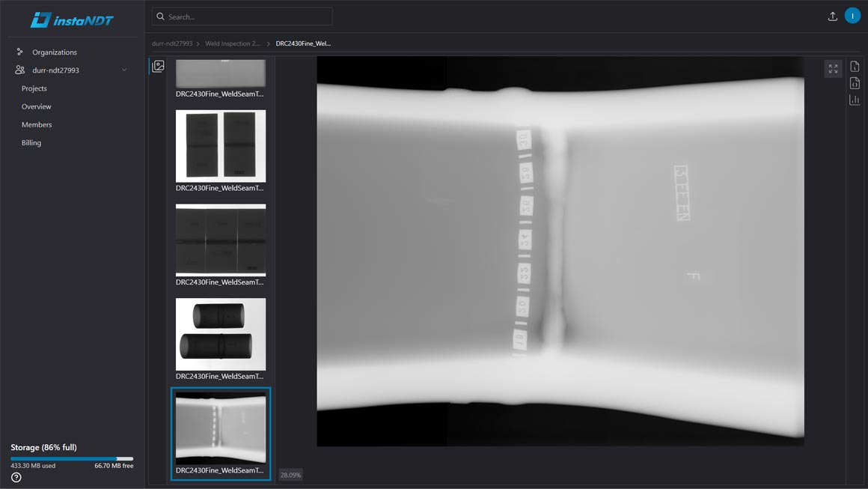Screen dimensions: 868x489
Task: Open the Overview section
Action: coord(37,106)
